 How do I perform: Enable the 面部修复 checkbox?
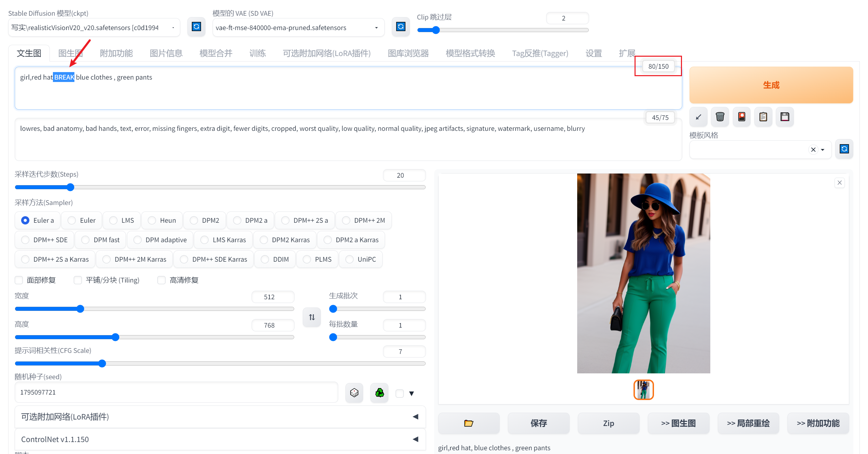[x=19, y=280]
